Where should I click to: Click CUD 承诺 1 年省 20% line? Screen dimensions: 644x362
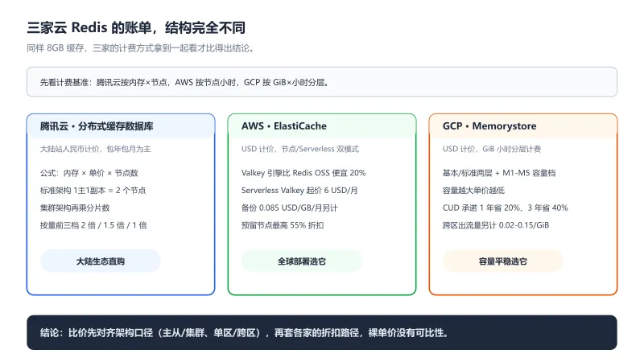[x=506, y=208]
